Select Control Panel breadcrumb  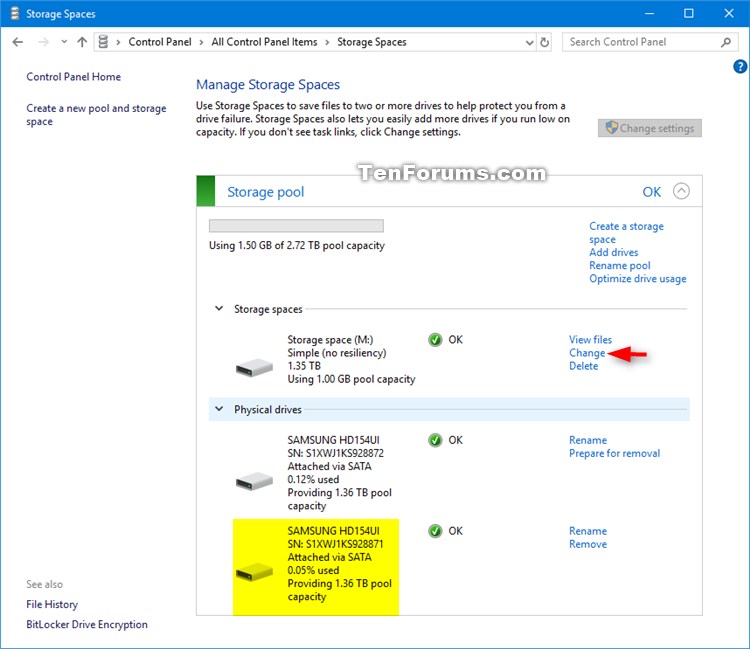(160, 42)
